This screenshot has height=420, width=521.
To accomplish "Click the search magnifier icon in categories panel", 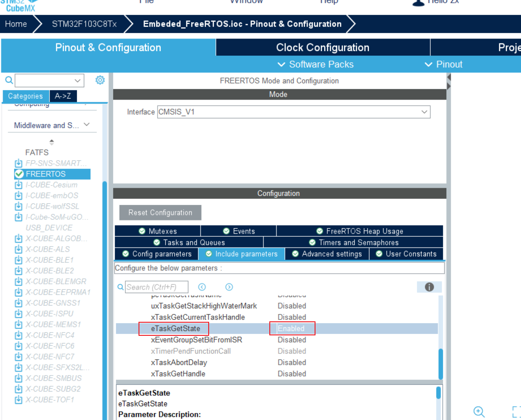I will tap(9, 80).
